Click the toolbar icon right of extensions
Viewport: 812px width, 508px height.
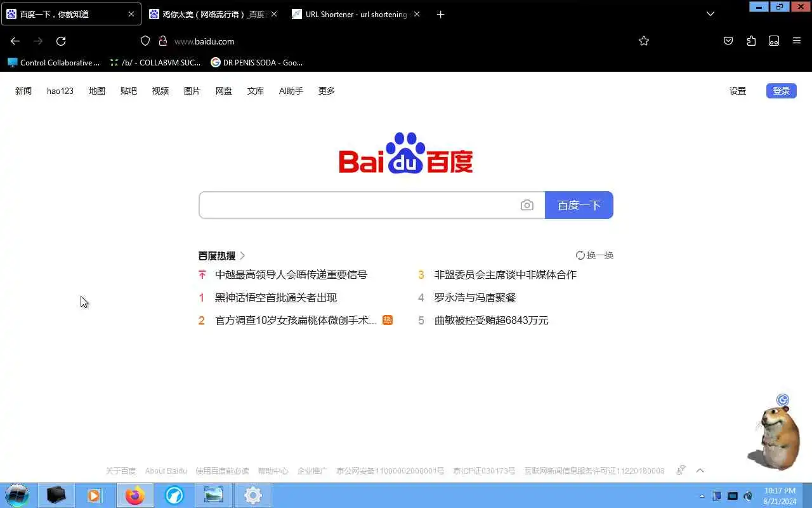tap(774, 41)
